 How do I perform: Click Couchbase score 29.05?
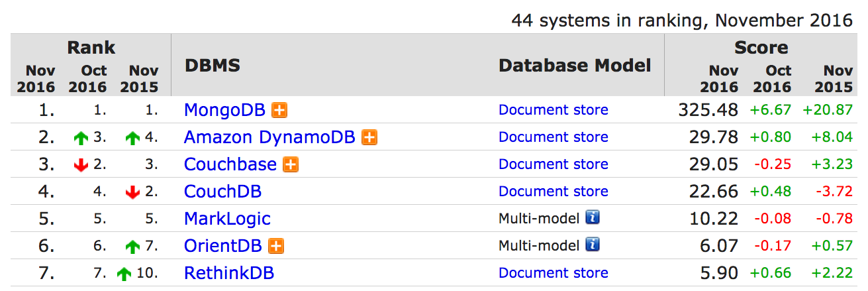(x=713, y=164)
